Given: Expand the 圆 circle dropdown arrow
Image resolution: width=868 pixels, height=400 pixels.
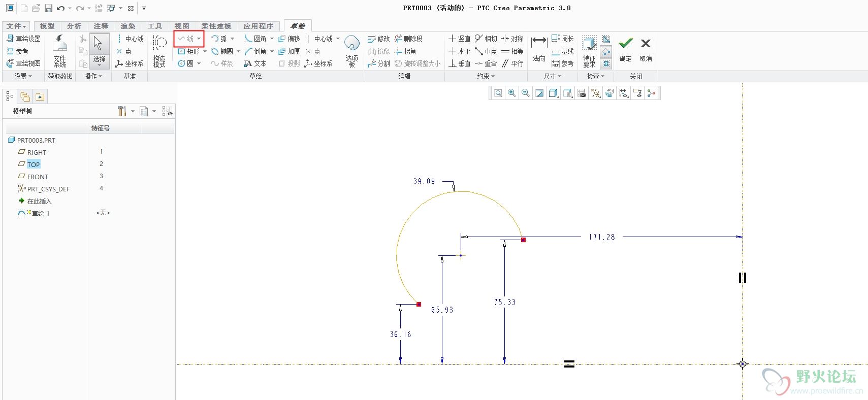Looking at the screenshot, I should coord(199,63).
